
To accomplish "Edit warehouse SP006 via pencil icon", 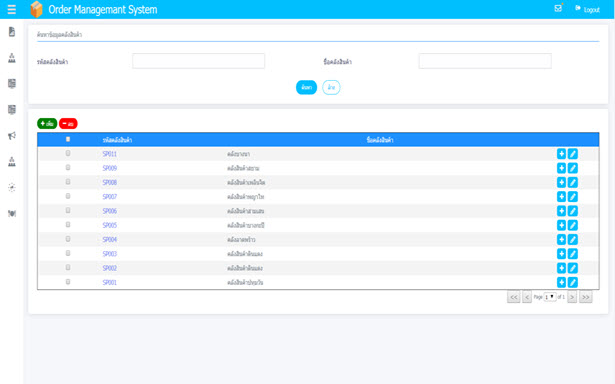I will click(573, 211).
